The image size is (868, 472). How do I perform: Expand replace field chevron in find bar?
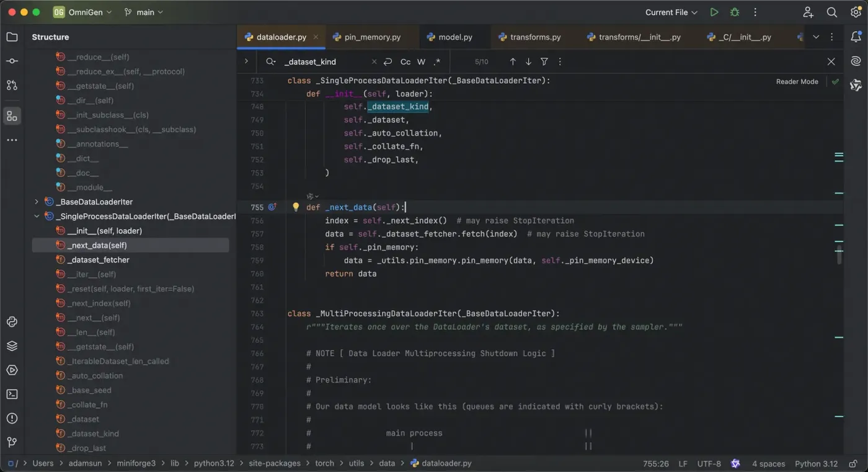(x=246, y=61)
